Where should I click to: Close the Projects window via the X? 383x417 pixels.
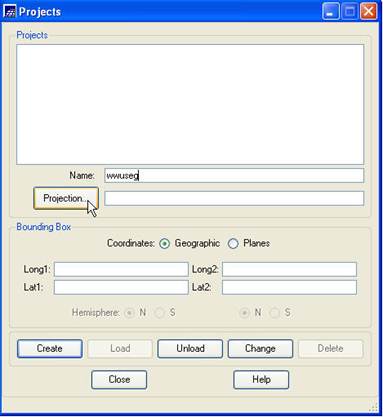point(369,12)
